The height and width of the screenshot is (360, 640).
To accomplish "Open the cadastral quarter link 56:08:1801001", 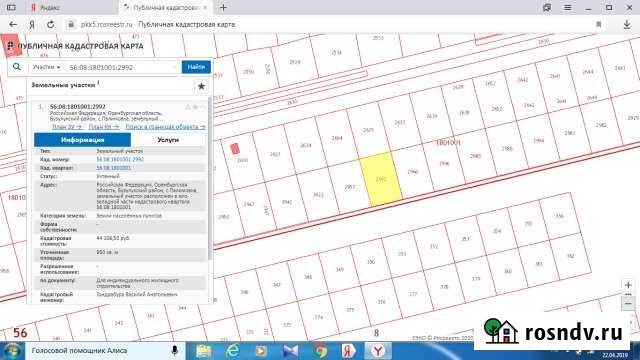I will click(113, 168).
